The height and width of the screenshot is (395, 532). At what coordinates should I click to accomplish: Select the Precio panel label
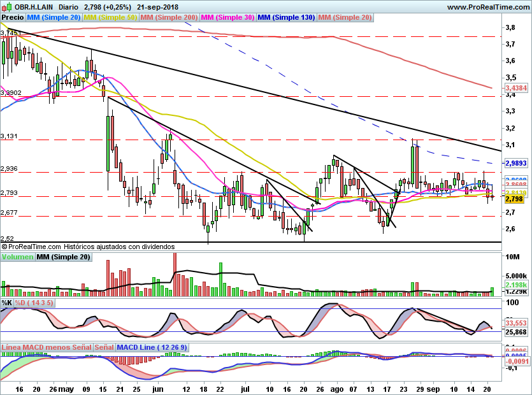[13, 17]
